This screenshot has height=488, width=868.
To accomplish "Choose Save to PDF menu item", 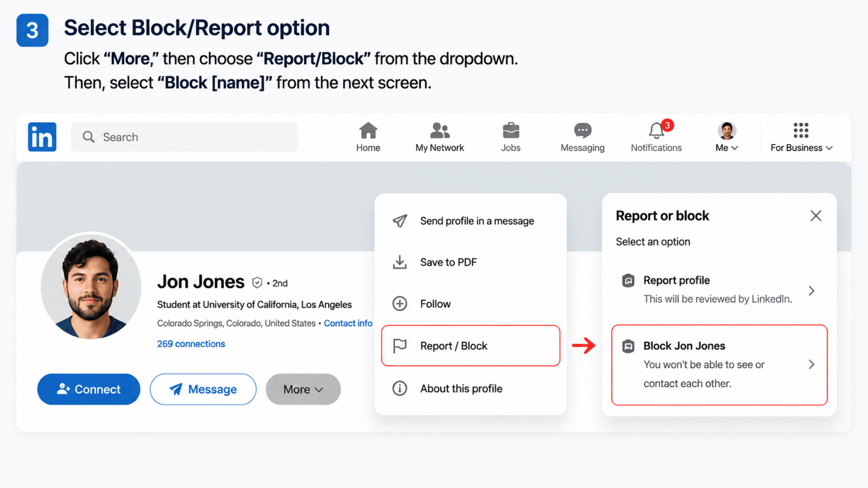I will 471,262.
